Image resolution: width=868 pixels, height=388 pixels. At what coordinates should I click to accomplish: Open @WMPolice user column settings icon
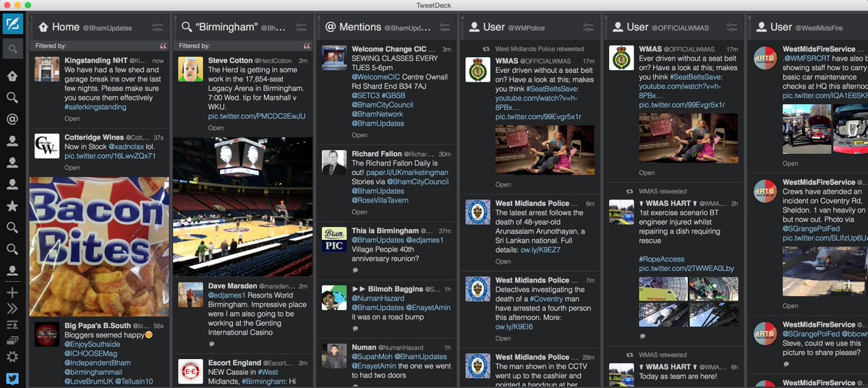[590, 27]
